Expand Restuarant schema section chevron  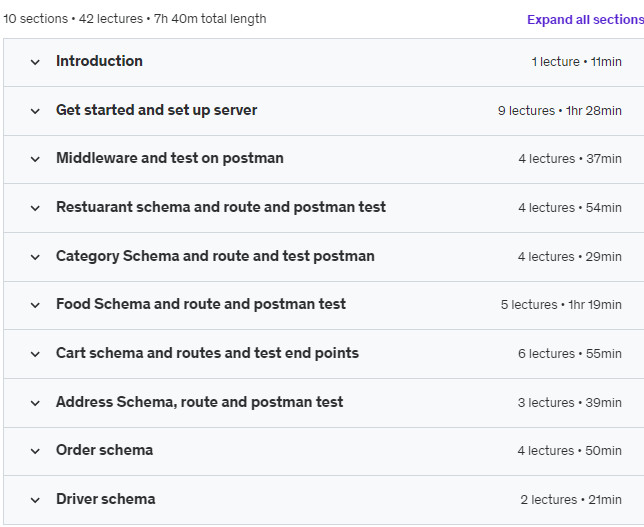pos(35,208)
